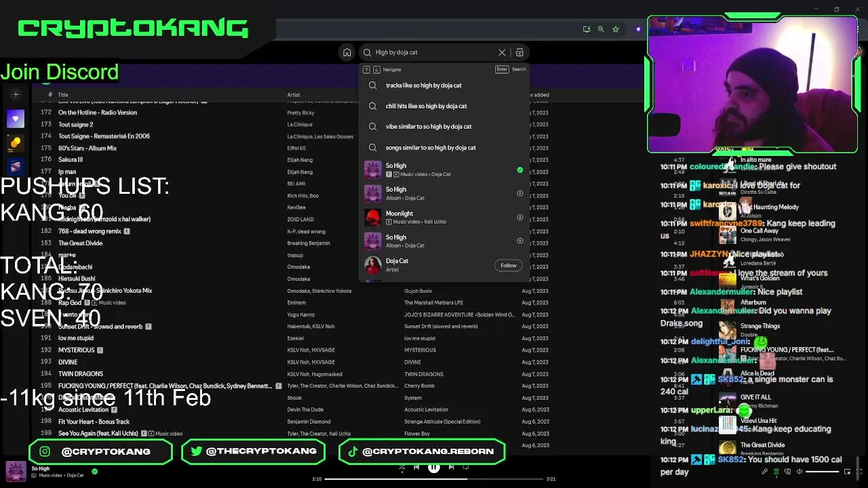This screenshot has height=488, width=868.
Task: Toggle shuffle in playback controls
Action: click(401, 466)
